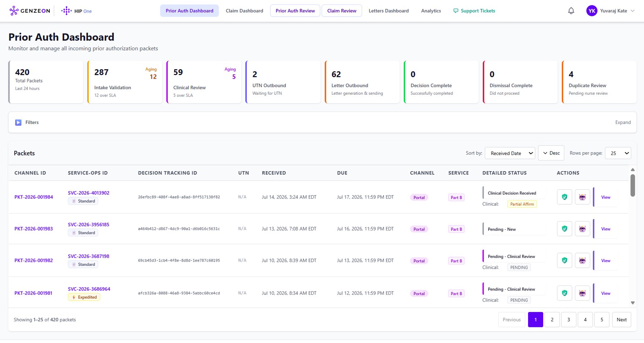
Task: Go to page 3 of packets
Action: click(x=569, y=319)
